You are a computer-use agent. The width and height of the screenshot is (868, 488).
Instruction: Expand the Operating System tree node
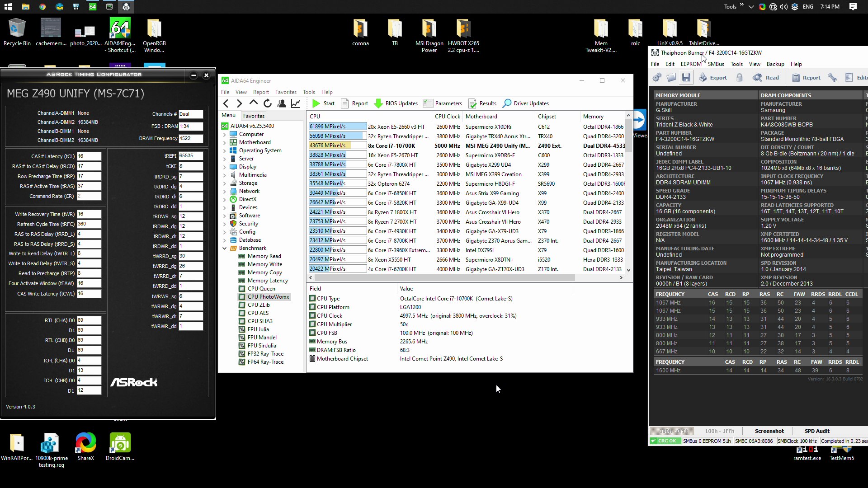coord(224,151)
